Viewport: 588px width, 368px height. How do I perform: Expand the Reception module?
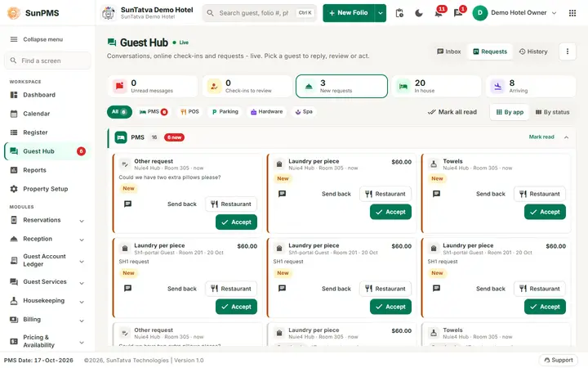47,239
